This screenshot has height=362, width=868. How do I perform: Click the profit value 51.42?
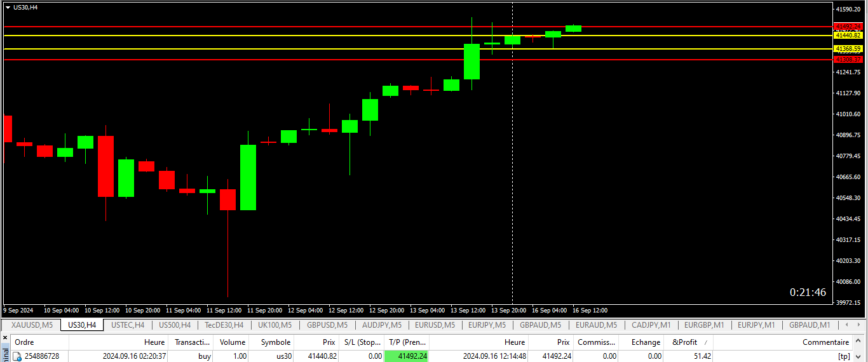(x=702, y=356)
